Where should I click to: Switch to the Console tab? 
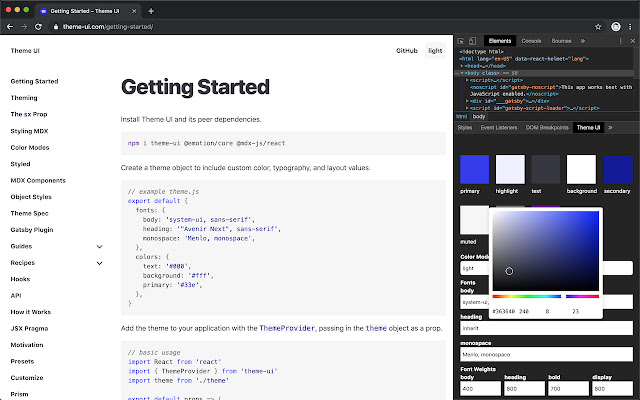coord(531,41)
